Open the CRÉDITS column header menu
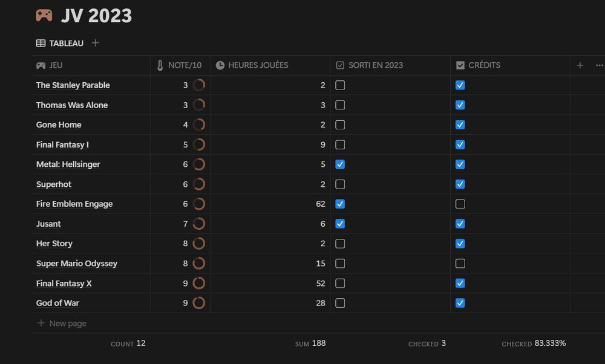The image size is (605, 364). [x=511, y=65]
